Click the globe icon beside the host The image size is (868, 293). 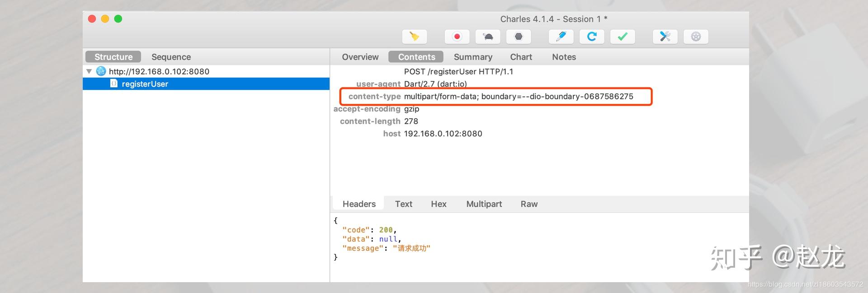(101, 71)
